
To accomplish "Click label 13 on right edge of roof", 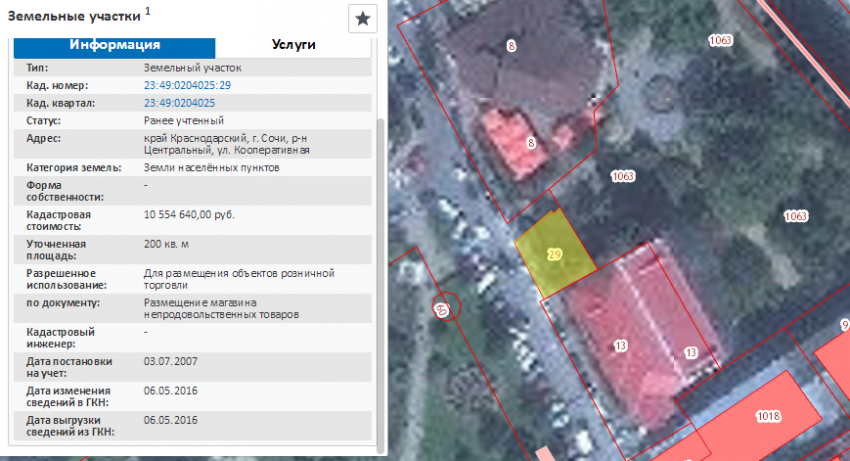I will tap(690, 353).
